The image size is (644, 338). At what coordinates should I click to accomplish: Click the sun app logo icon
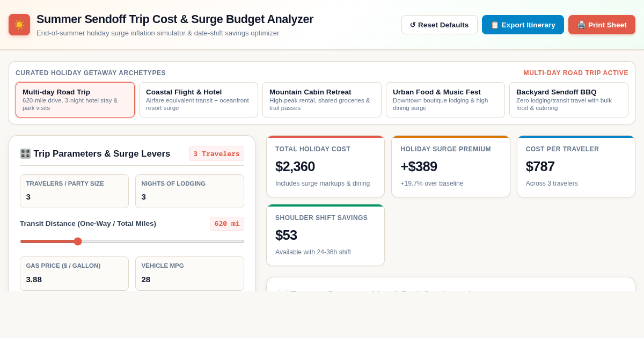point(19,25)
